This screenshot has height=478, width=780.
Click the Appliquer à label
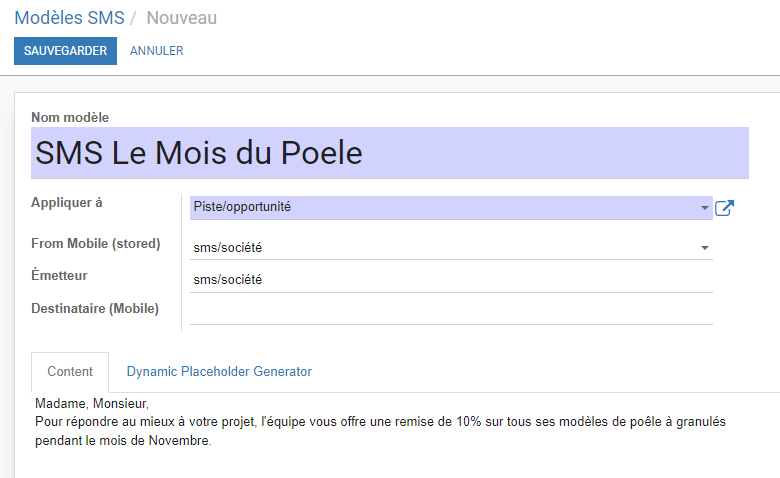67,202
